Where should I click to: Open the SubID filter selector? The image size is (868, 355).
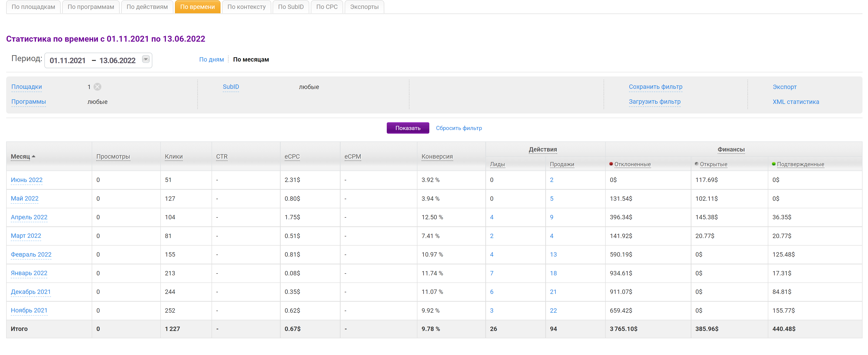tap(231, 87)
